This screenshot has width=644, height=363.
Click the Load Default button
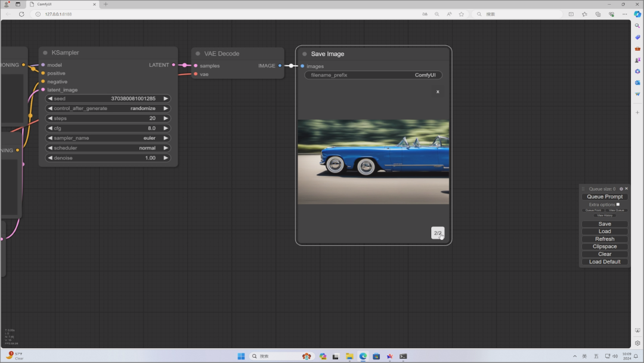[x=604, y=262]
